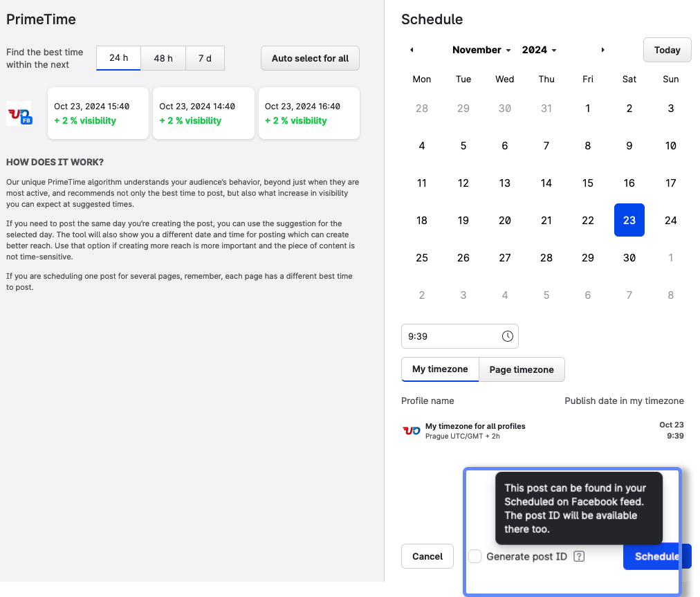
Task: Select the Oct 23, 2024 16:40 suggestion card
Action: tap(308, 113)
